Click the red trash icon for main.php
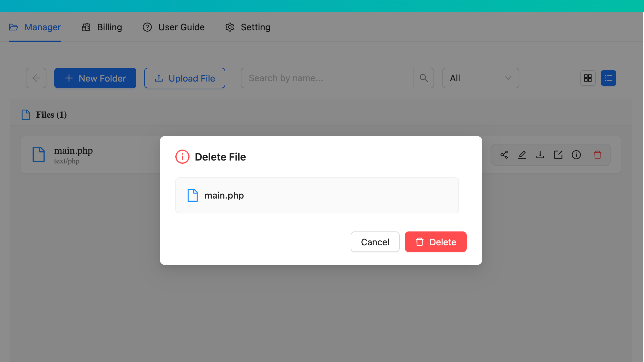The height and width of the screenshot is (362, 644). click(x=598, y=155)
